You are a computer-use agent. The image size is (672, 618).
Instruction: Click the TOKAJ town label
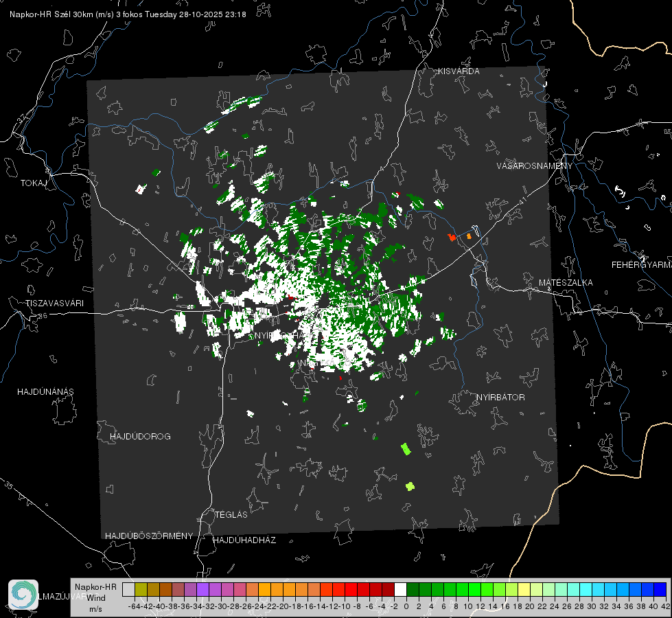click(x=34, y=183)
